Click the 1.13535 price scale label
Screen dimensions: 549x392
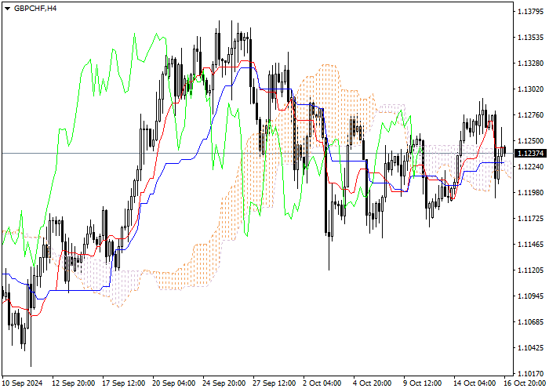tap(530, 38)
